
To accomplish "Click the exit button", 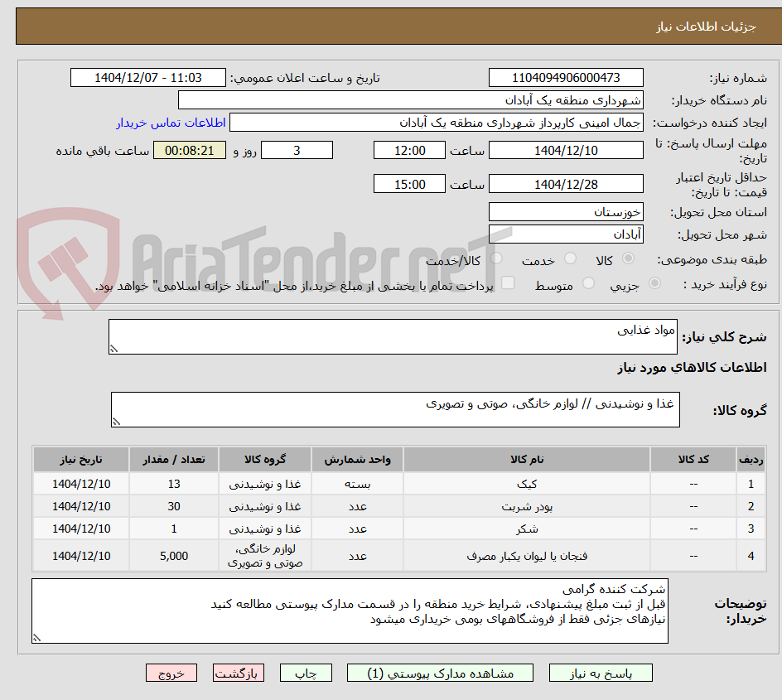I will tap(171, 673).
